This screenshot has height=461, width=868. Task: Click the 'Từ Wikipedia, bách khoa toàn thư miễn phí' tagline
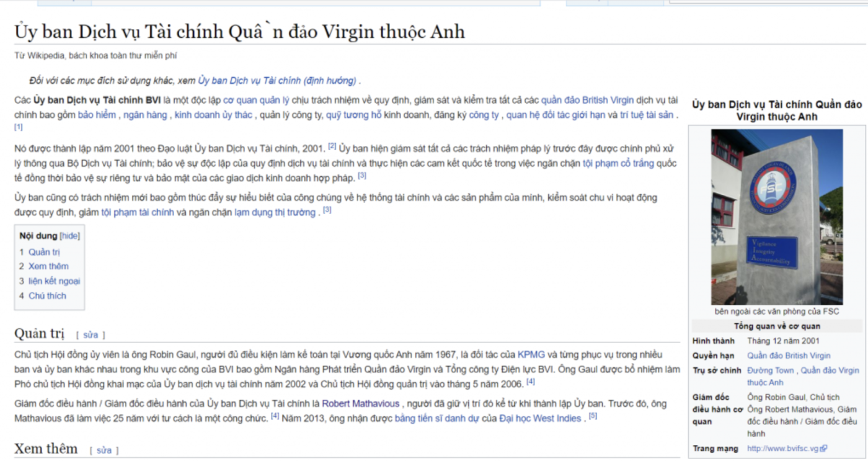point(95,56)
